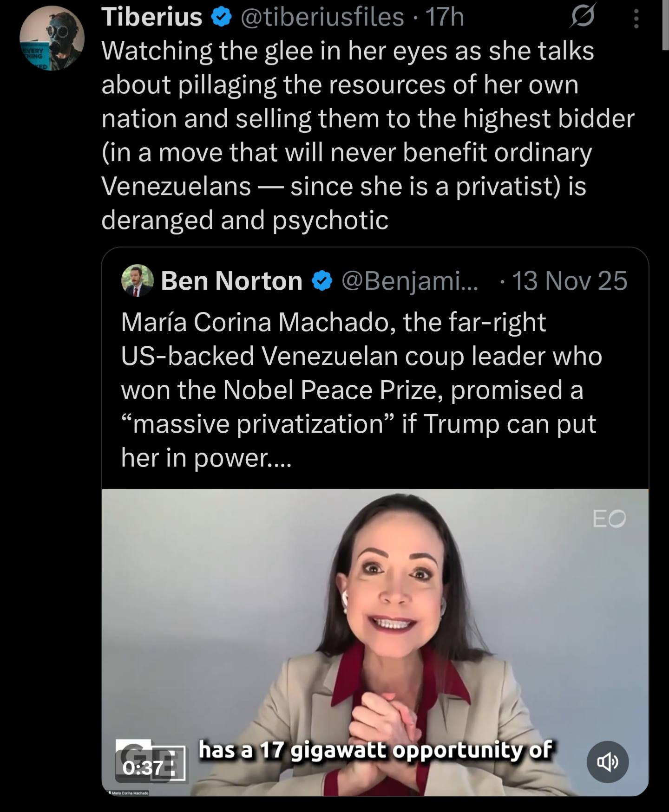The image size is (669, 812).
Task: Click the EO watermark on video
Action: point(609,519)
